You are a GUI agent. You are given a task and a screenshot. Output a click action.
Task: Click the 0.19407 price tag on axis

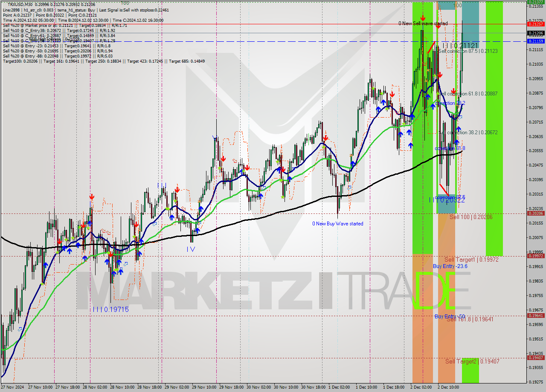(536, 358)
